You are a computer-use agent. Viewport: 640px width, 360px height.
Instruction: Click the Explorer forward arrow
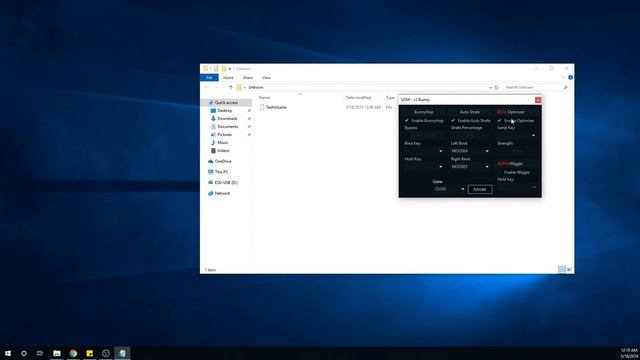216,87
